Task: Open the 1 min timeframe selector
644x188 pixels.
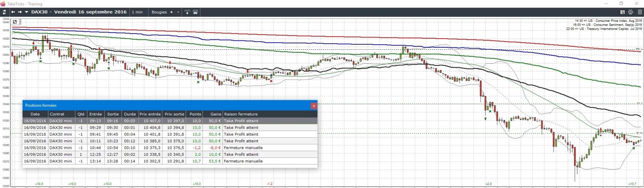Action: 137,12
